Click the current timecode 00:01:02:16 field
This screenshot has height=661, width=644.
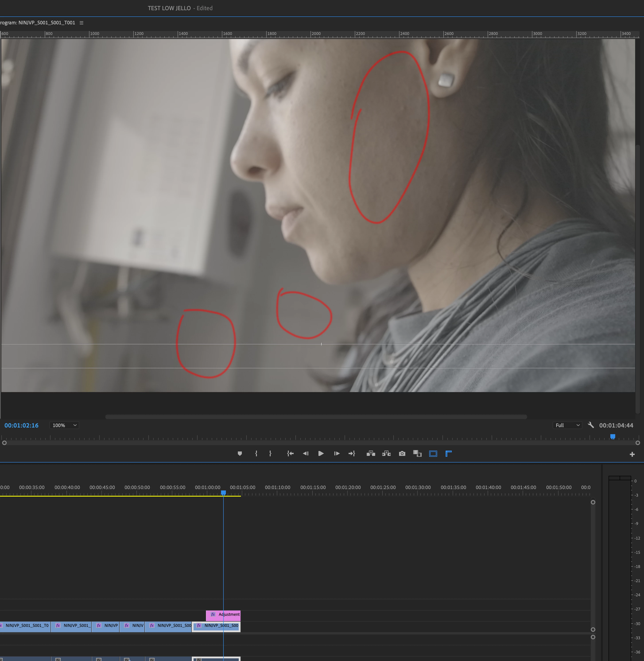click(21, 425)
